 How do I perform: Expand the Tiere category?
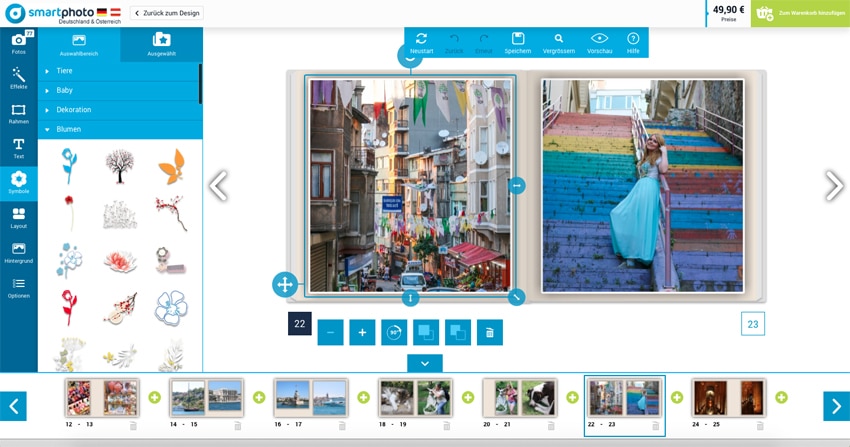click(x=119, y=71)
